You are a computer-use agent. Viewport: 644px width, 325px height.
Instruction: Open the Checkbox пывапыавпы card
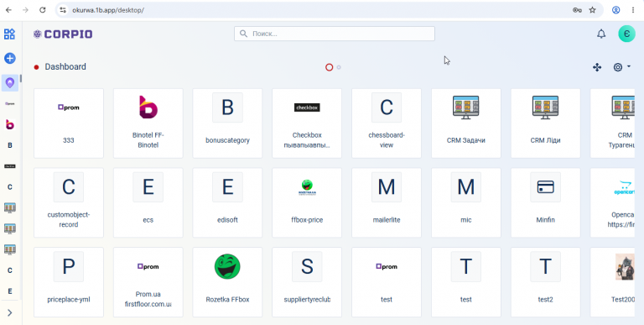tap(307, 123)
